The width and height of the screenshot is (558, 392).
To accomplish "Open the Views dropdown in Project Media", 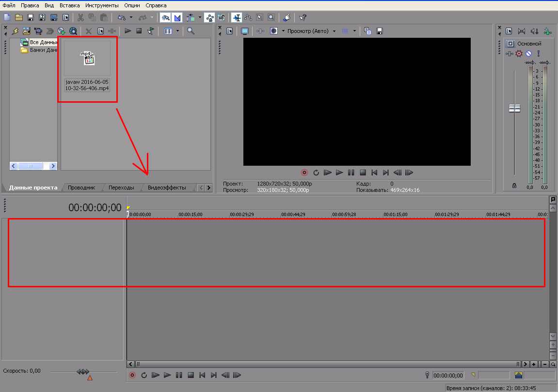I will tap(177, 31).
